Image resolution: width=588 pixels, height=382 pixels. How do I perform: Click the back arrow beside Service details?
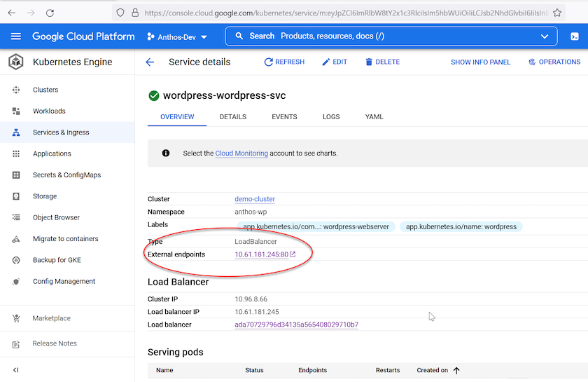150,62
